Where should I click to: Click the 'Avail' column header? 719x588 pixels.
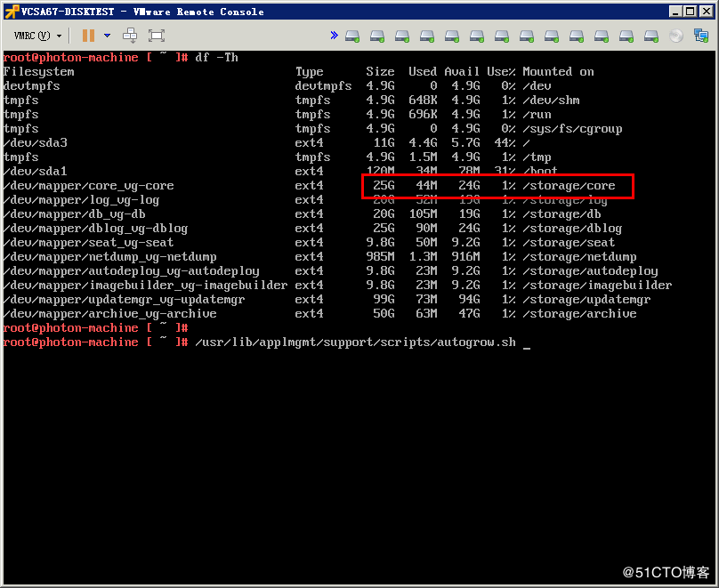(x=462, y=71)
